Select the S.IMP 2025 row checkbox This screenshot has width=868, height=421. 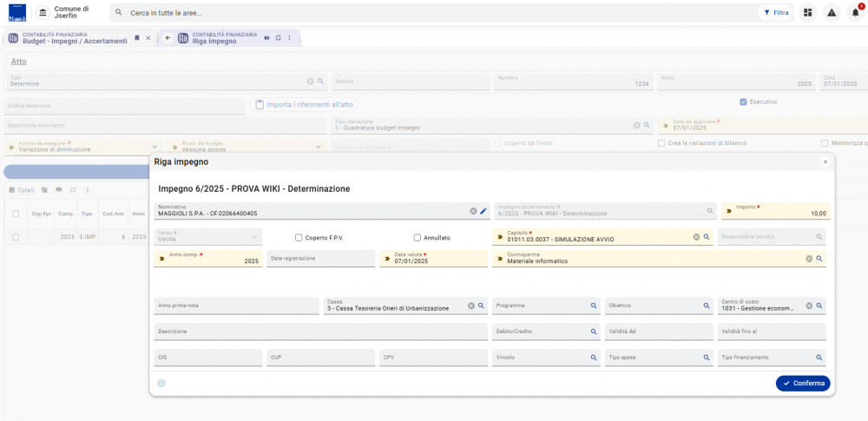click(x=16, y=237)
